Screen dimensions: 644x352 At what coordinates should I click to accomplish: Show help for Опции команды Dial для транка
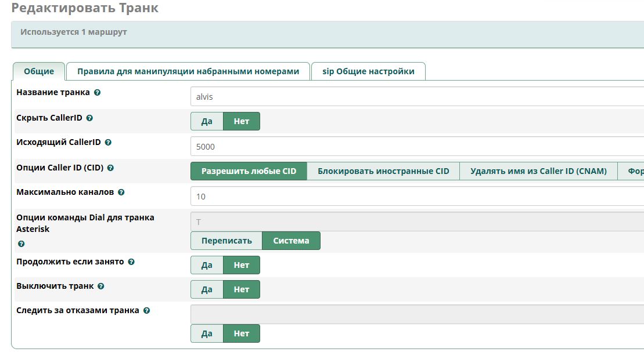click(21, 244)
